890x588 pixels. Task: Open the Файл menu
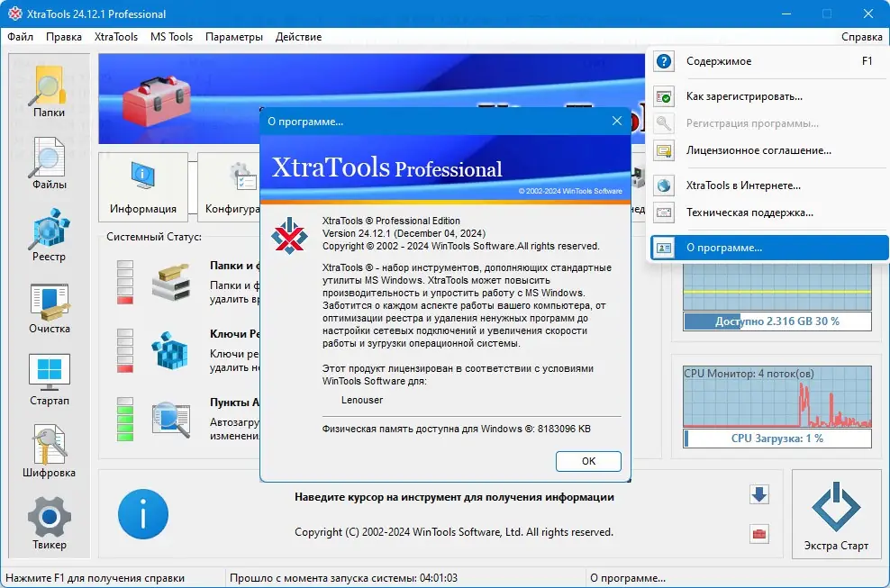(21, 37)
